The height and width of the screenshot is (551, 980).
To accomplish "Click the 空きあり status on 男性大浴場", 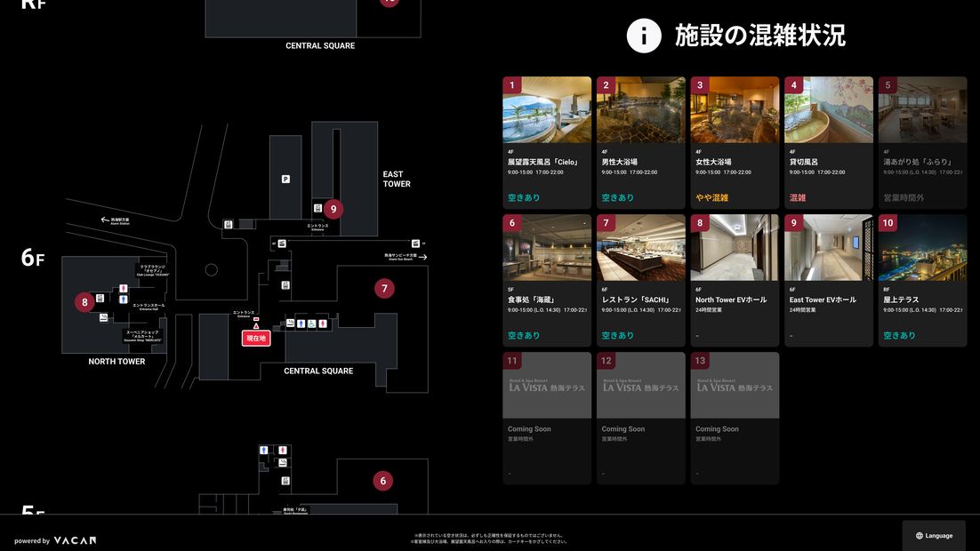I will coord(617,197).
